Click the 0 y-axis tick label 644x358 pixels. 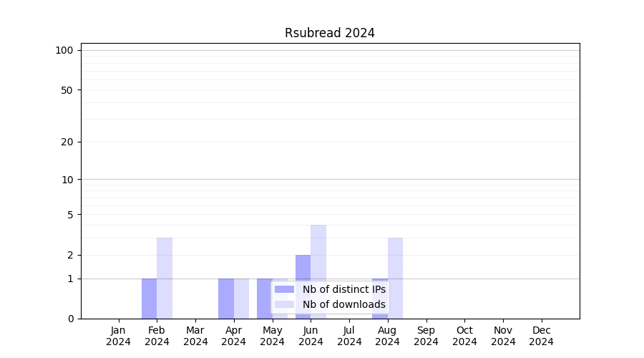(x=70, y=319)
